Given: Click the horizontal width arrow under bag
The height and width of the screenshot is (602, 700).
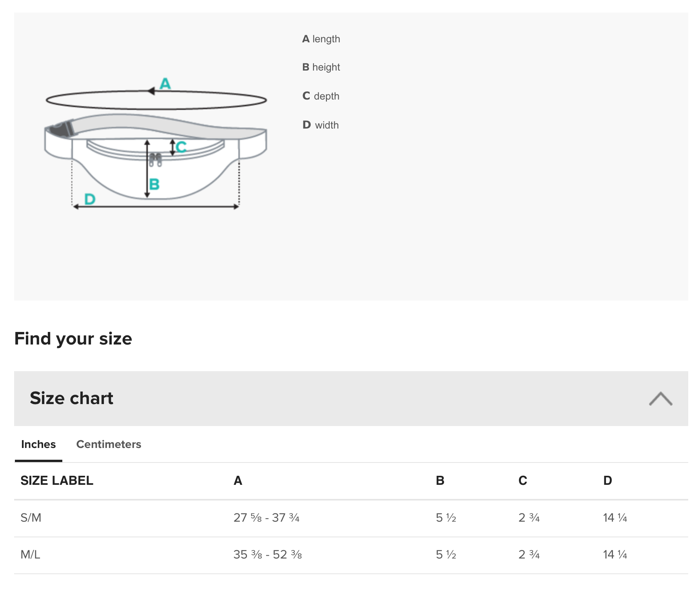Looking at the screenshot, I should tap(156, 207).
